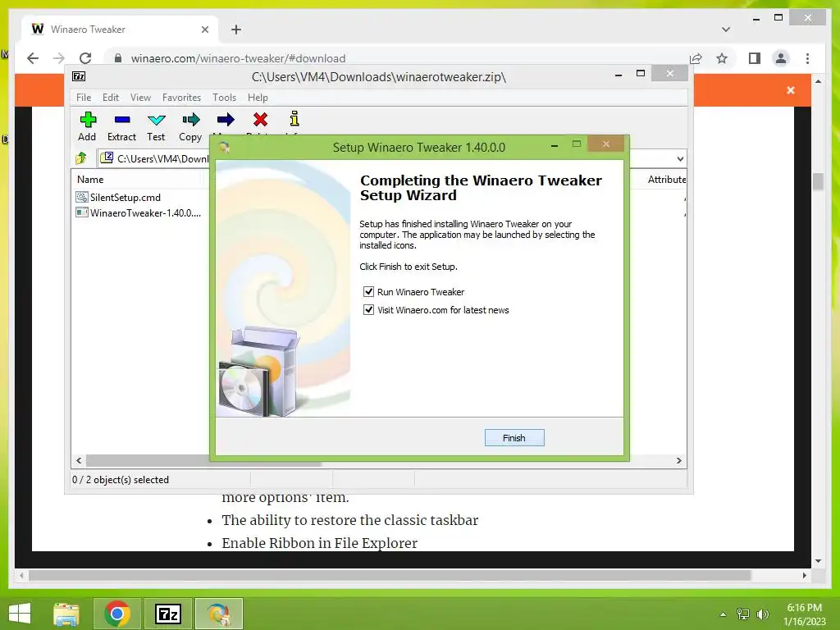Close the orange banner with white X
The height and width of the screenshot is (630, 840).
tap(791, 90)
